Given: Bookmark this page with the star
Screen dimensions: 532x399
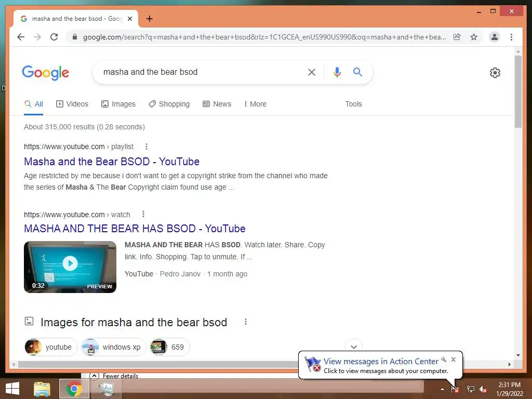Looking at the screenshot, I should point(474,37).
